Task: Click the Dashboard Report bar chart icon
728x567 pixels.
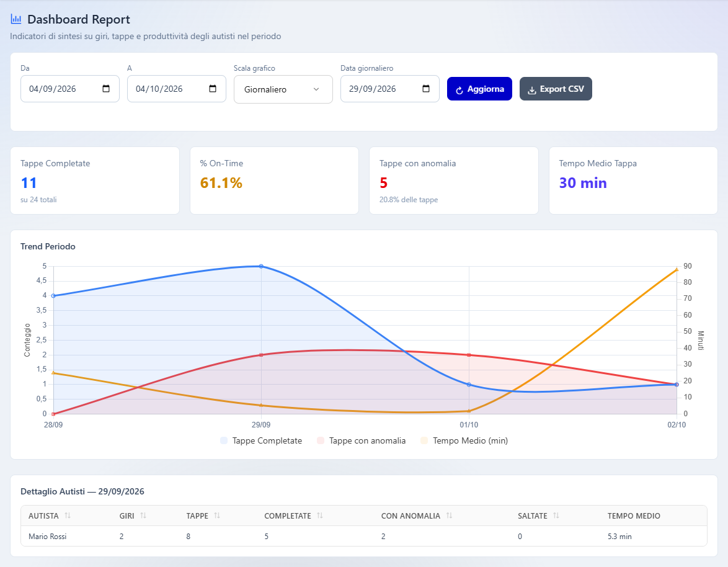Action: pyautogui.click(x=16, y=19)
